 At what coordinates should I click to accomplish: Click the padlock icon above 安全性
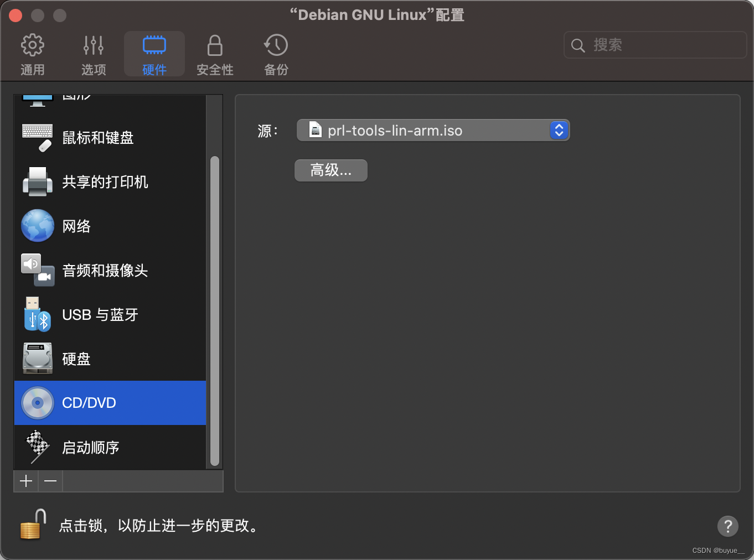pos(215,45)
